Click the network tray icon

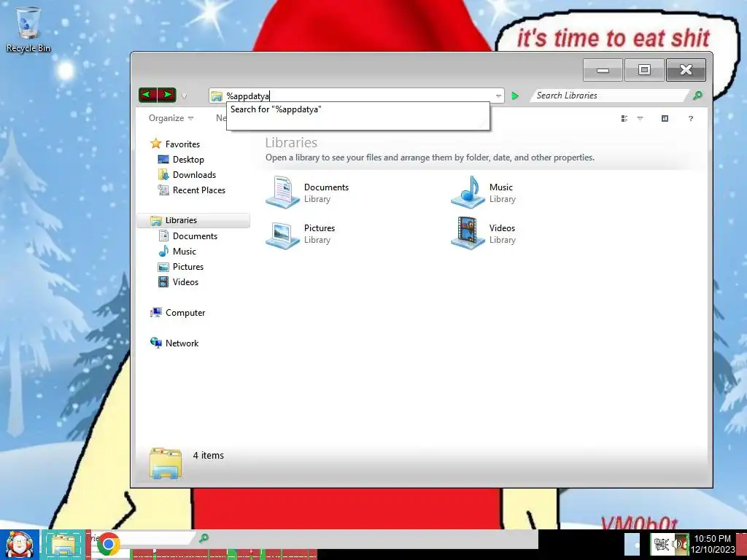[661, 543]
